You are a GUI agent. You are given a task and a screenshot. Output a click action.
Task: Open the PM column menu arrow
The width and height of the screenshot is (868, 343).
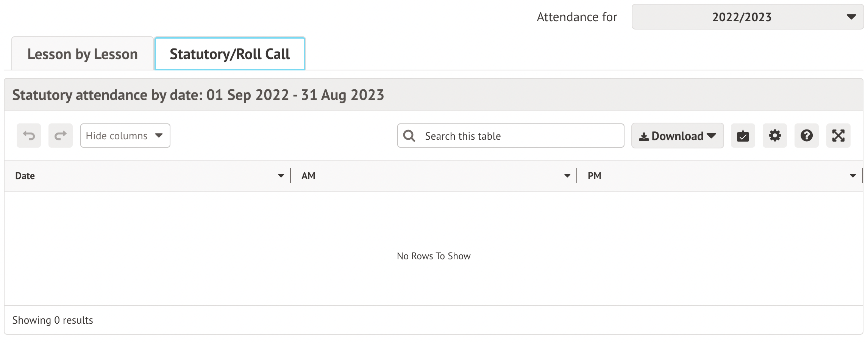pyautogui.click(x=853, y=176)
